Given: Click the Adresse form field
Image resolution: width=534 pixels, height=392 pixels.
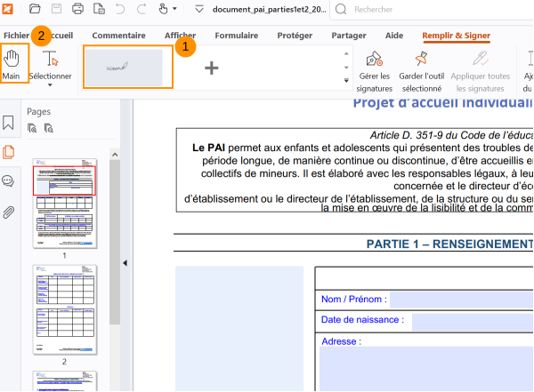Looking at the screenshot, I should point(426,369).
